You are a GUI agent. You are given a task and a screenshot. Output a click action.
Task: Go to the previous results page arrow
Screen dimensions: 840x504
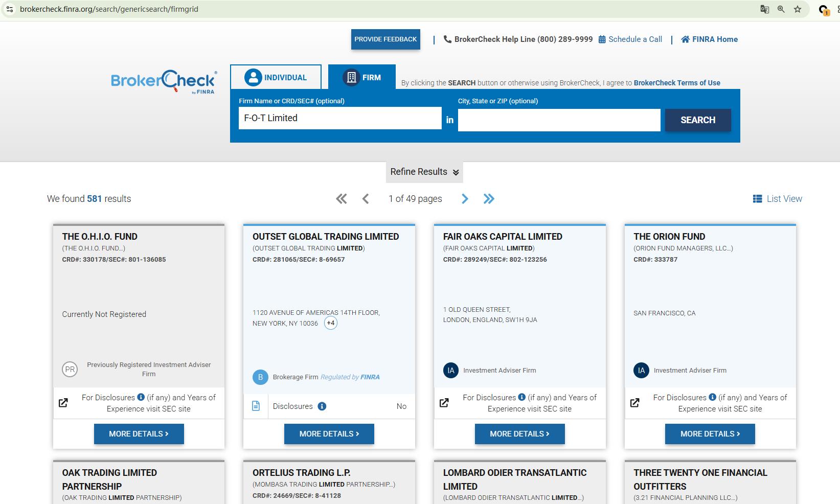point(366,199)
